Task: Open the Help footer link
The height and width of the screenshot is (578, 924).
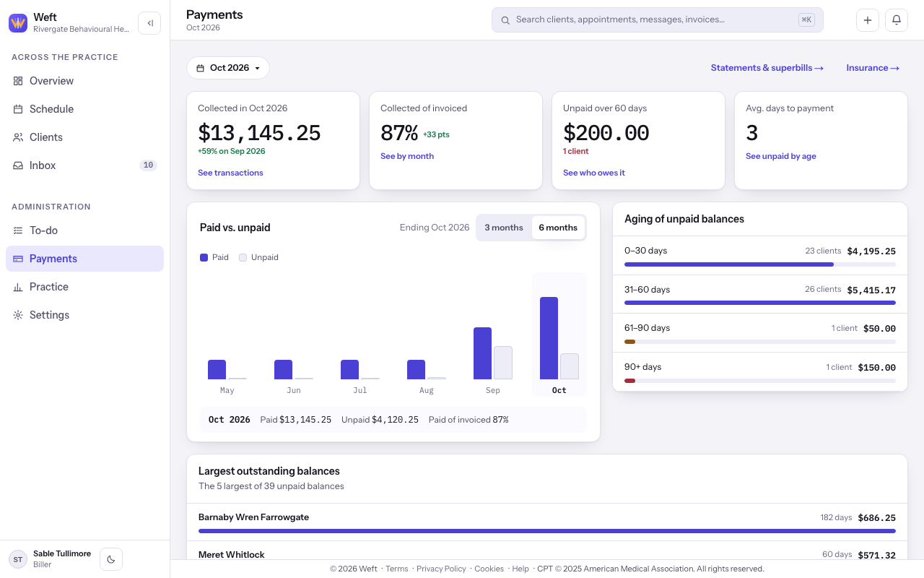Action: pyautogui.click(x=520, y=569)
